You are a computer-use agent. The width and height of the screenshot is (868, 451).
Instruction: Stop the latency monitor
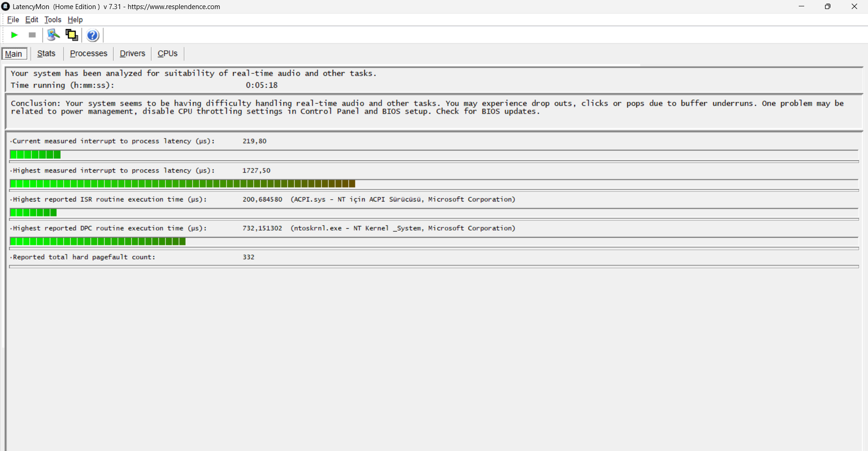click(x=32, y=35)
